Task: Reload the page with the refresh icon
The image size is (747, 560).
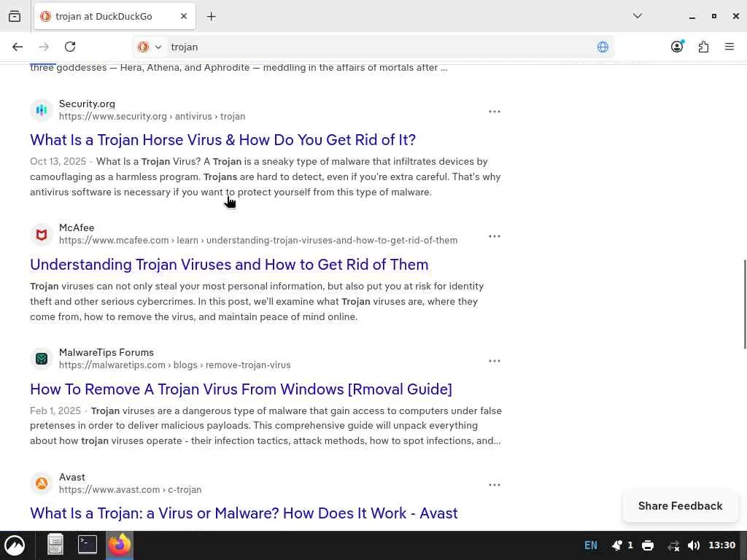Action: 70,47
